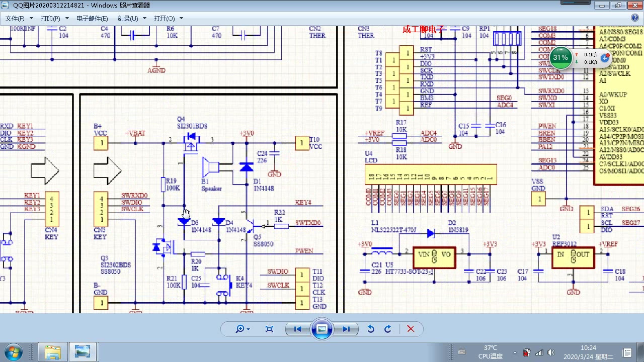
Task: Minimize the Photo Viewer window
Action: [x=601, y=5]
